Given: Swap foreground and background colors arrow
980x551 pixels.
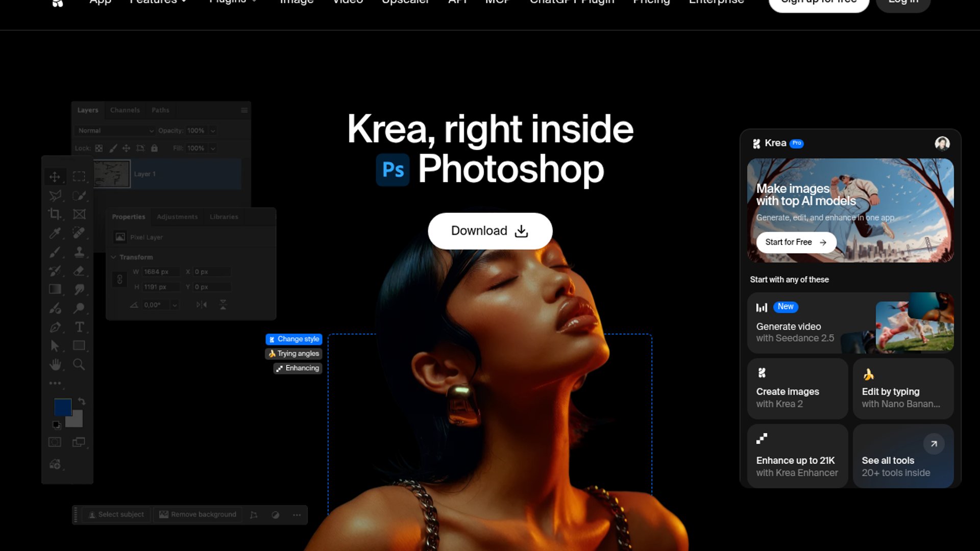Looking at the screenshot, I should click(x=82, y=402).
